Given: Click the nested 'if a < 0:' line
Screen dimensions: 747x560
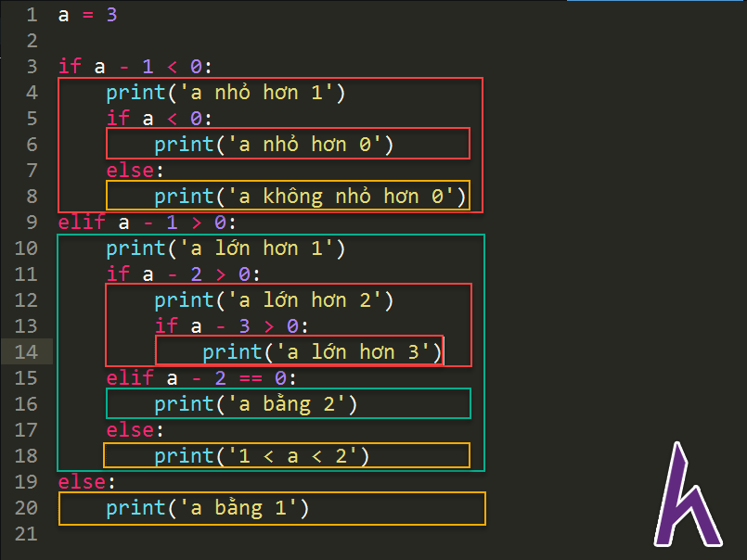Looking at the screenshot, I should (x=159, y=119).
